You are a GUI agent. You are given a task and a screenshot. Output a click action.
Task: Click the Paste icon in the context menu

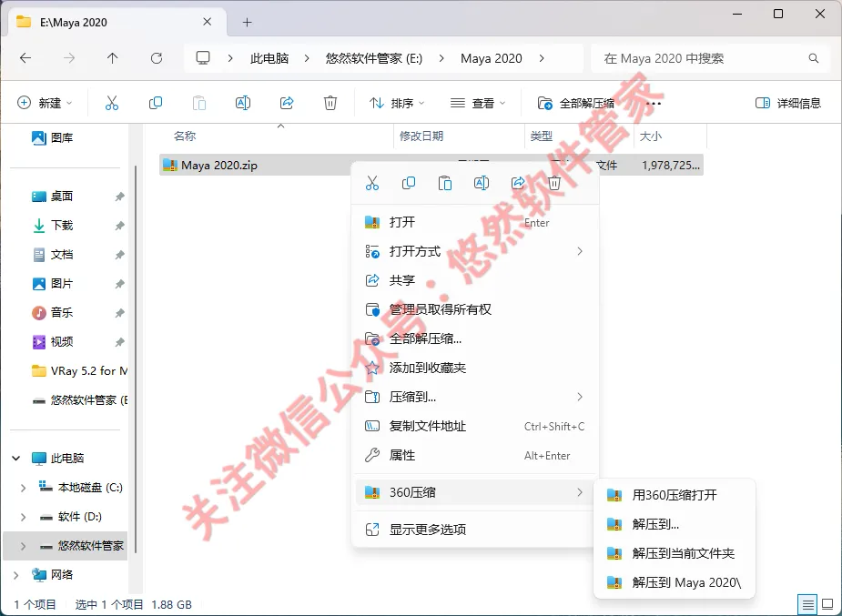coord(445,184)
